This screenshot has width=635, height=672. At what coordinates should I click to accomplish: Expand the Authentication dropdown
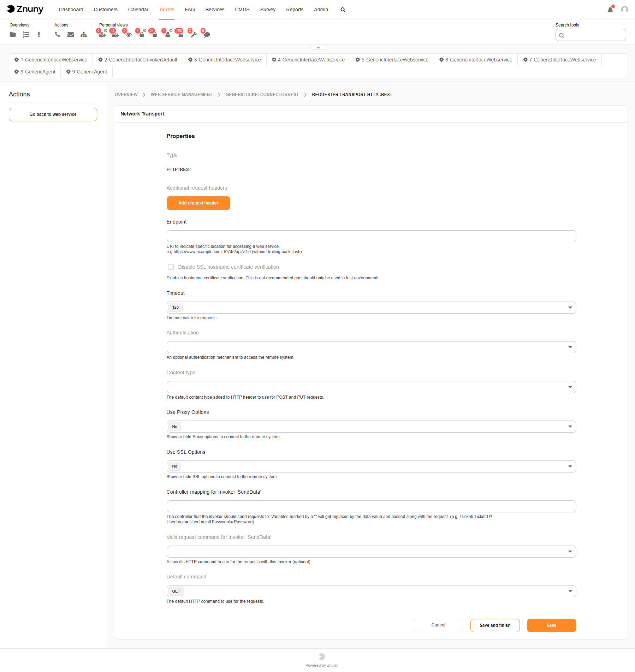coord(569,347)
